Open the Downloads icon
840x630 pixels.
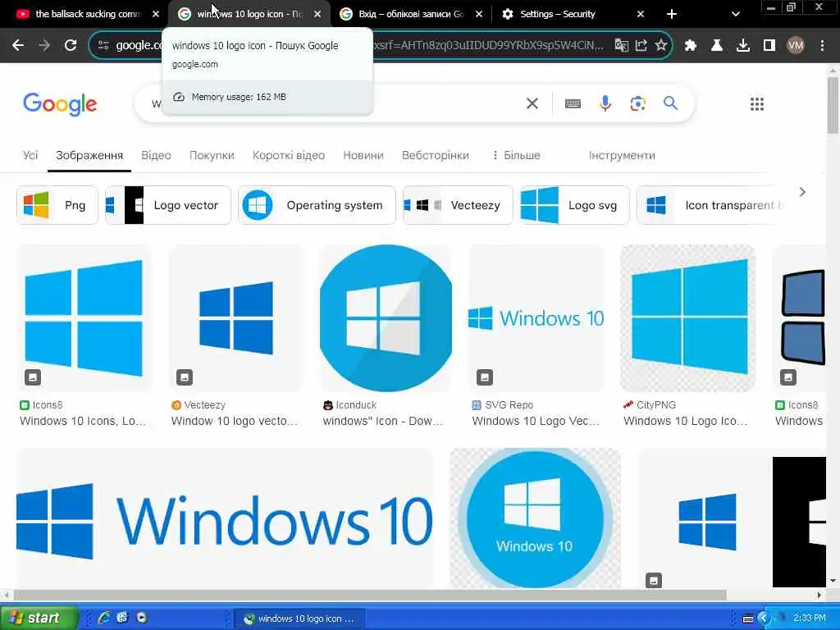tap(743, 46)
